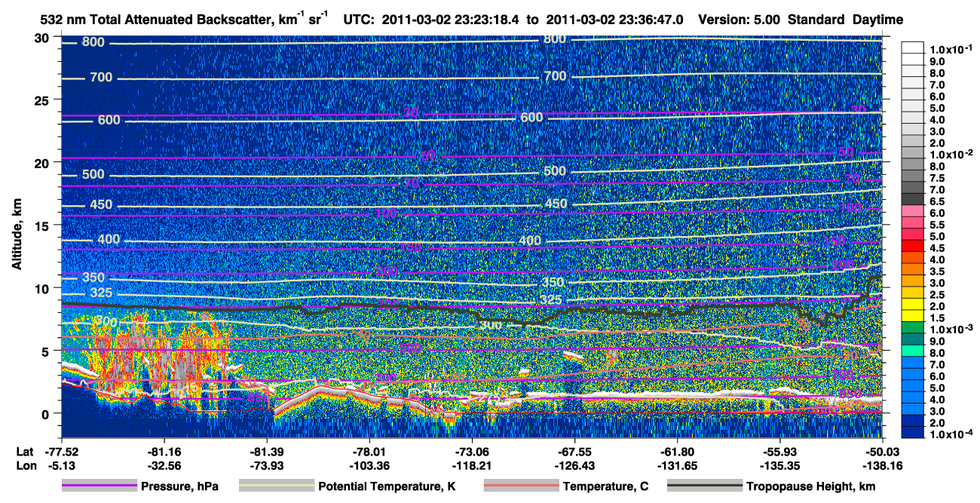Click the latitude value '-78.01'
Screen dimensions: 980x503
[x=369, y=451]
